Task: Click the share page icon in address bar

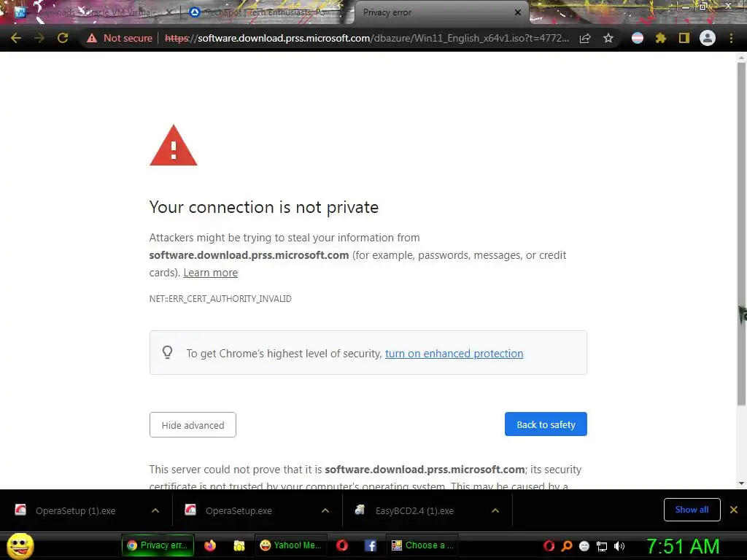Action: (x=586, y=38)
